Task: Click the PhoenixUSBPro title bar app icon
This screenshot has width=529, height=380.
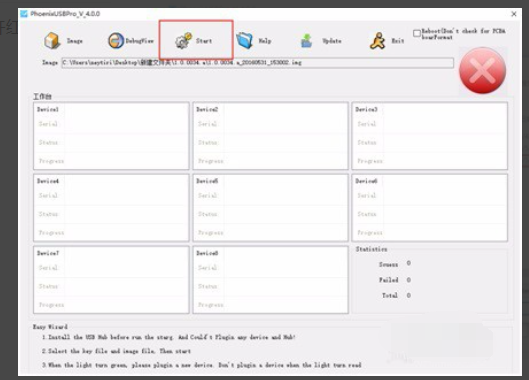Action: coord(24,14)
